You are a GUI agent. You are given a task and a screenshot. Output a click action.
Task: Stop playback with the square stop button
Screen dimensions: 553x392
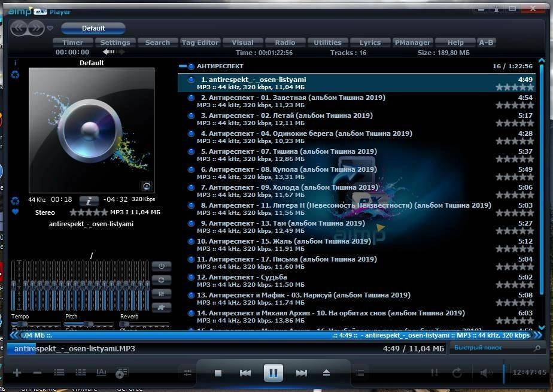[x=218, y=373]
